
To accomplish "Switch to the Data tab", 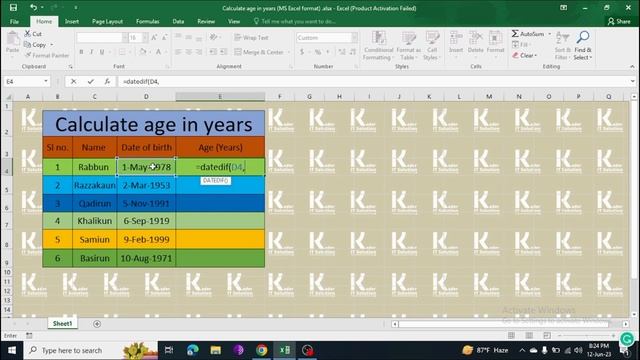I will pos(178,21).
